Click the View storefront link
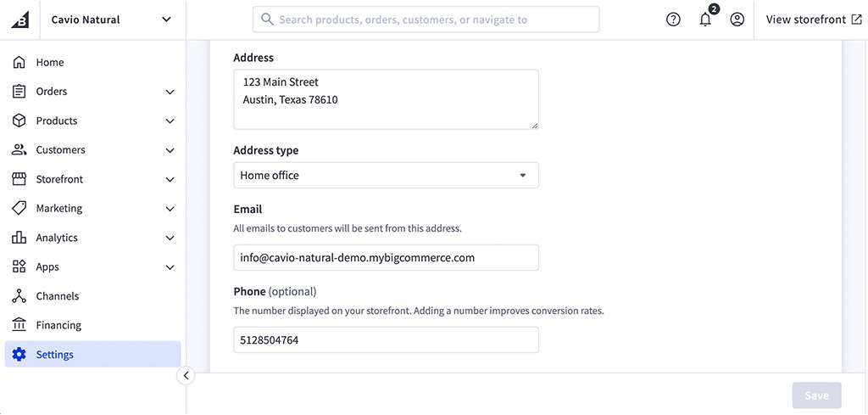The height and width of the screenshot is (415, 868). click(x=813, y=20)
